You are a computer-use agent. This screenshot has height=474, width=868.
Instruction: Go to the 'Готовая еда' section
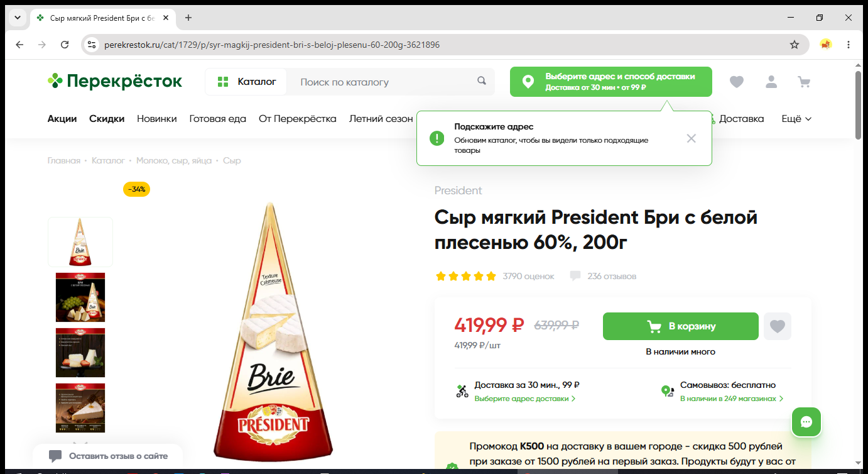pos(218,118)
